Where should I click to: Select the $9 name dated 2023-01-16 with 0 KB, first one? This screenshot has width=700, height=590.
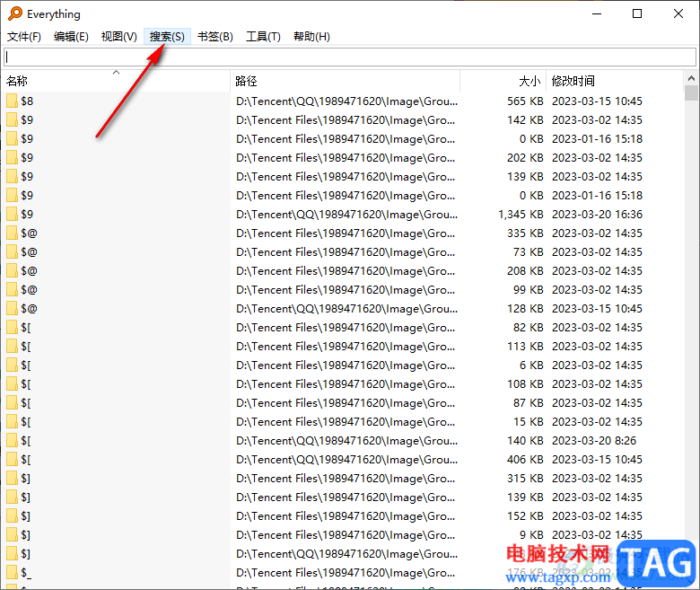click(x=27, y=139)
